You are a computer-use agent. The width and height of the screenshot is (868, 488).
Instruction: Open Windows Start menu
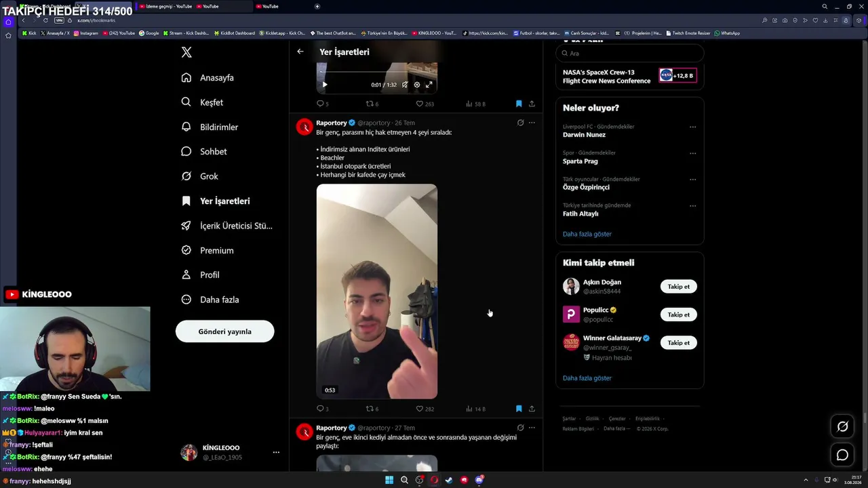point(389,480)
